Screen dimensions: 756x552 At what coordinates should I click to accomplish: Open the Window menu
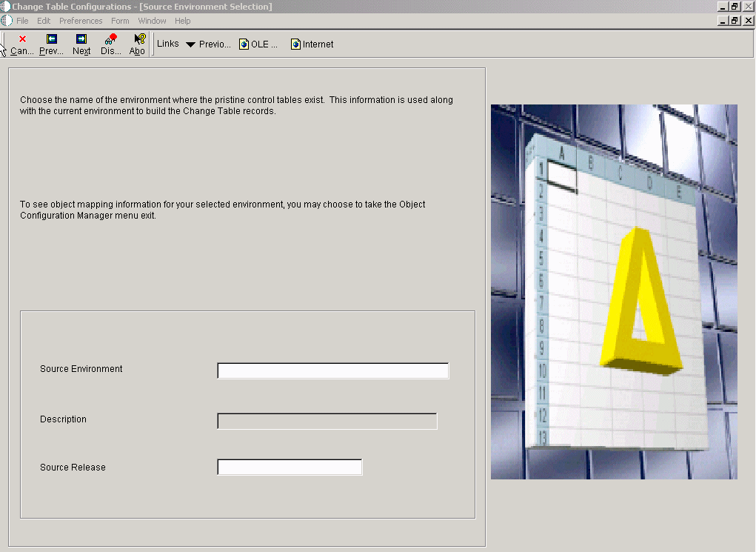point(152,21)
